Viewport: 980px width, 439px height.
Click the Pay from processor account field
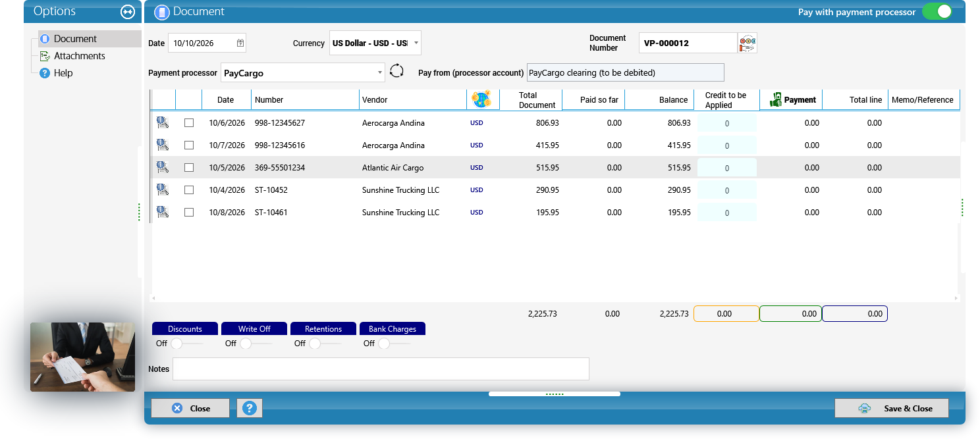click(625, 72)
